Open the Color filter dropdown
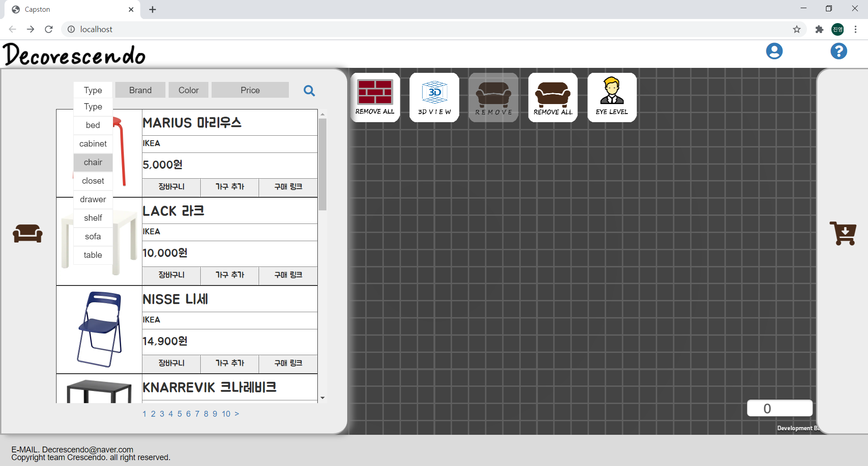868x466 pixels. point(188,90)
